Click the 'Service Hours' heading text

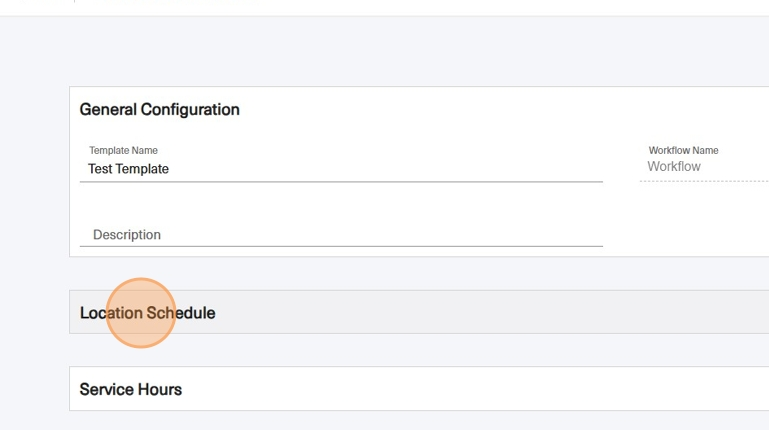(130, 389)
